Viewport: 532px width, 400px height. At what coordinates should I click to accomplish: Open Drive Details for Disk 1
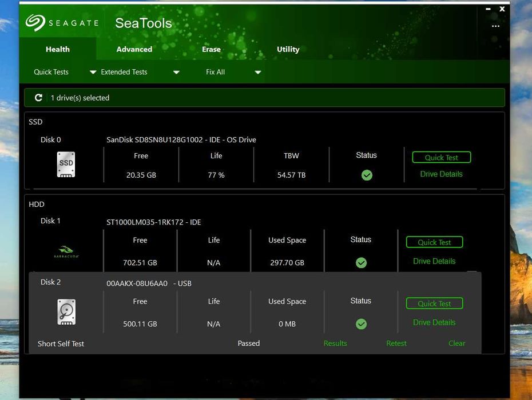(x=434, y=261)
